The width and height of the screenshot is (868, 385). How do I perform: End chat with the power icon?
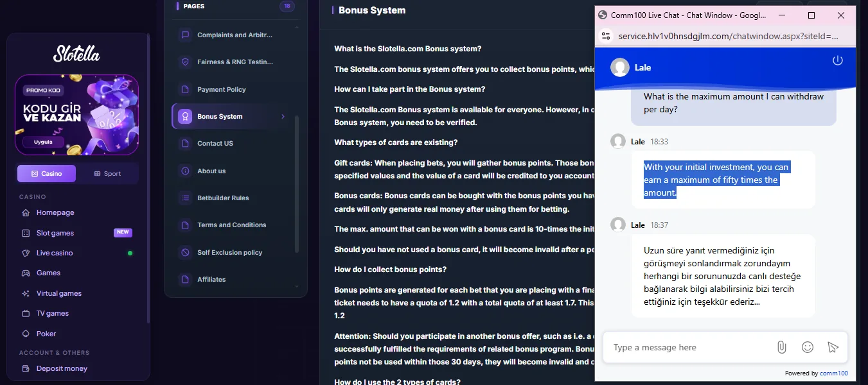click(x=837, y=60)
